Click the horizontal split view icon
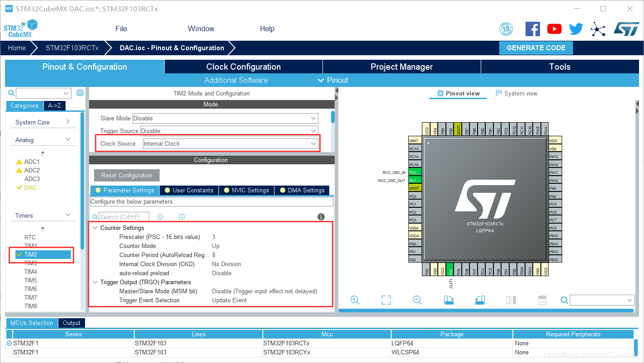The width and height of the screenshot is (644, 363). pyautogui.click(x=542, y=300)
